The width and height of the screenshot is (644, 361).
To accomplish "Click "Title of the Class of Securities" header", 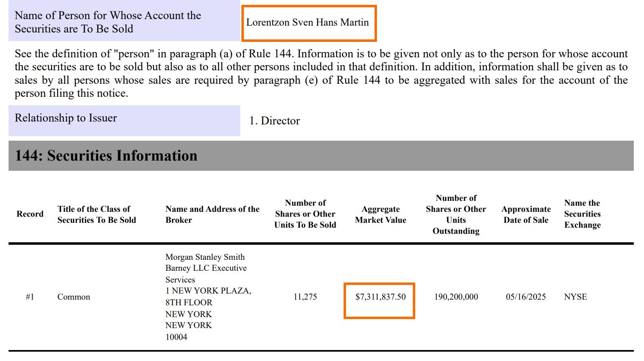I will click(x=96, y=215).
